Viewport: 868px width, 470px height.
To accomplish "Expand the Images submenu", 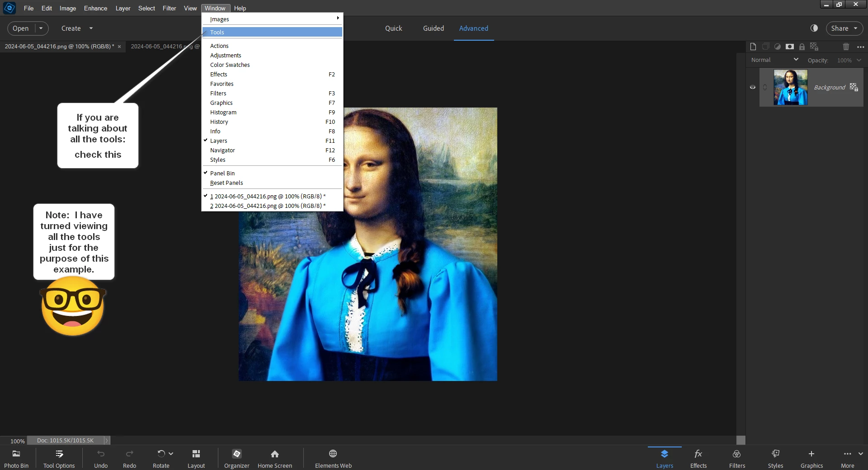I will 272,19.
